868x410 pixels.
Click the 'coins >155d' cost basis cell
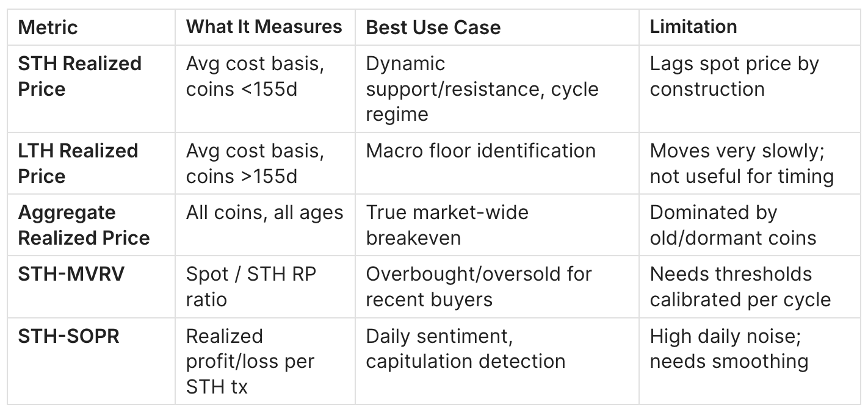255,163
